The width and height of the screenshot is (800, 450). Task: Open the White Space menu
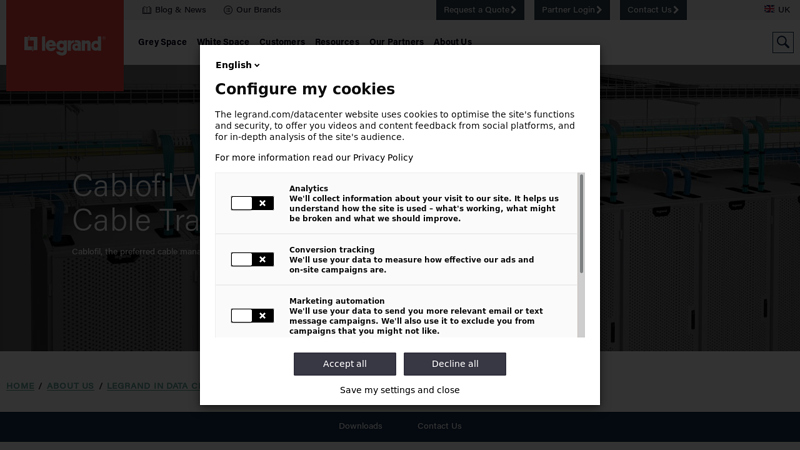point(223,42)
